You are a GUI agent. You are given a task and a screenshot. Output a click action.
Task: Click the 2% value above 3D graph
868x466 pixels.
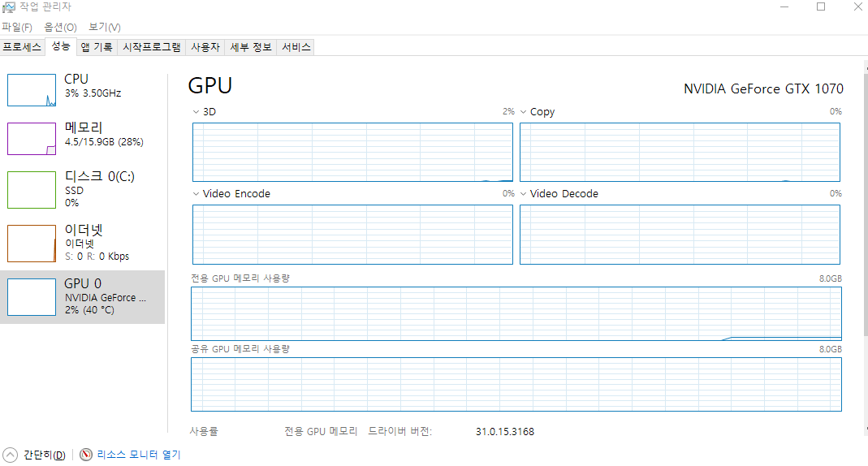click(x=509, y=112)
